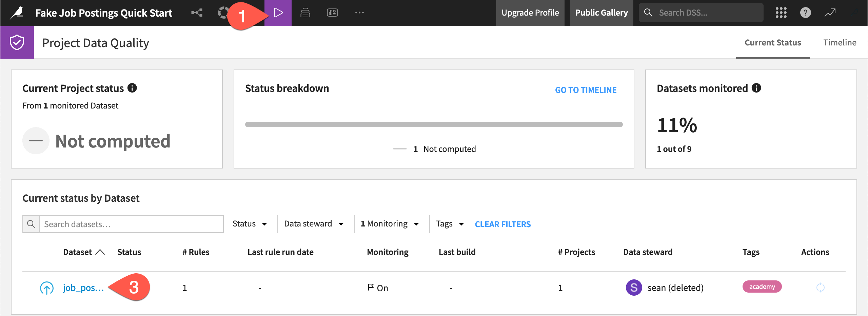The height and width of the screenshot is (316, 868).
Task: Click the academy tag
Action: (762, 287)
